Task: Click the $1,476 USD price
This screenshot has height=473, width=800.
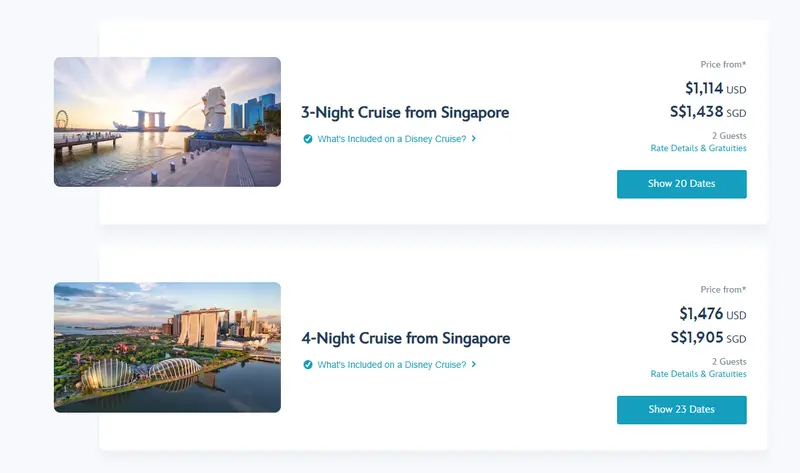Action: tap(713, 313)
